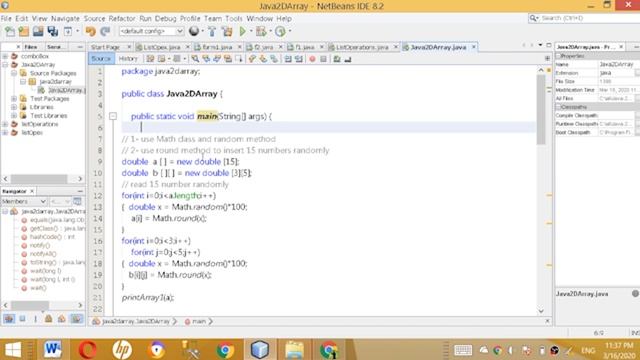Image resolution: width=640 pixels, height=360 pixels.
Task: Click the Clean and Build broom icon
Action: point(227,31)
